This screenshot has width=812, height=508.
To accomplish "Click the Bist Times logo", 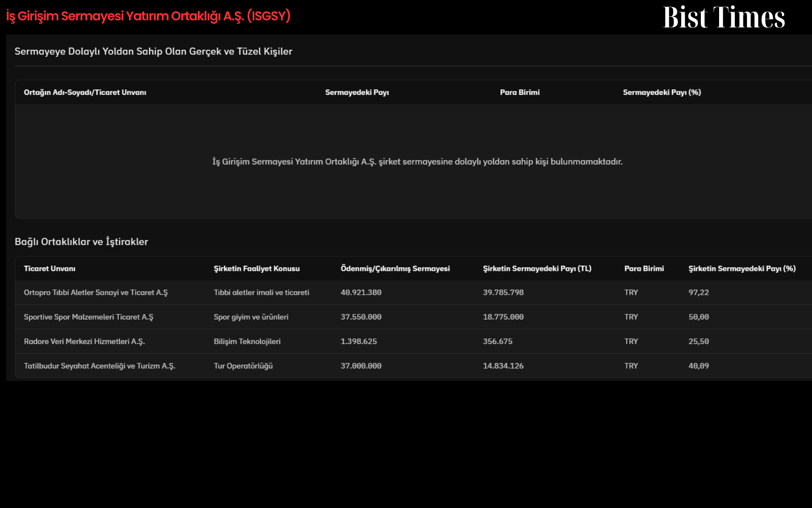I will pos(724,17).
